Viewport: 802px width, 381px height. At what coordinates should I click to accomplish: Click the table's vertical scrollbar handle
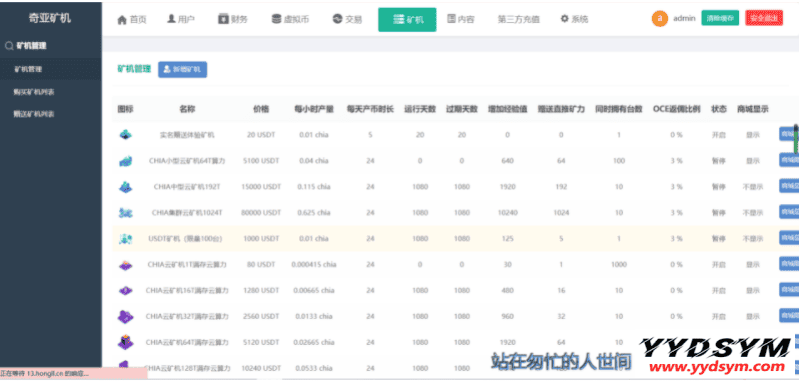coord(796,139)
